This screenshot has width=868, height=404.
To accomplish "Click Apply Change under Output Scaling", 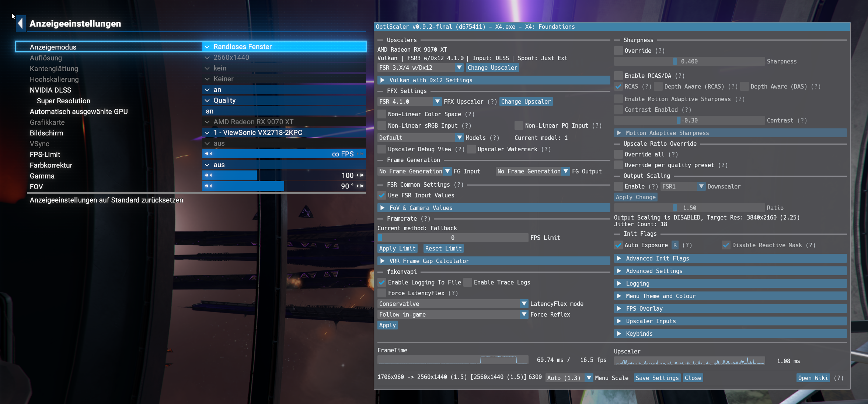I will pos(636,197).
